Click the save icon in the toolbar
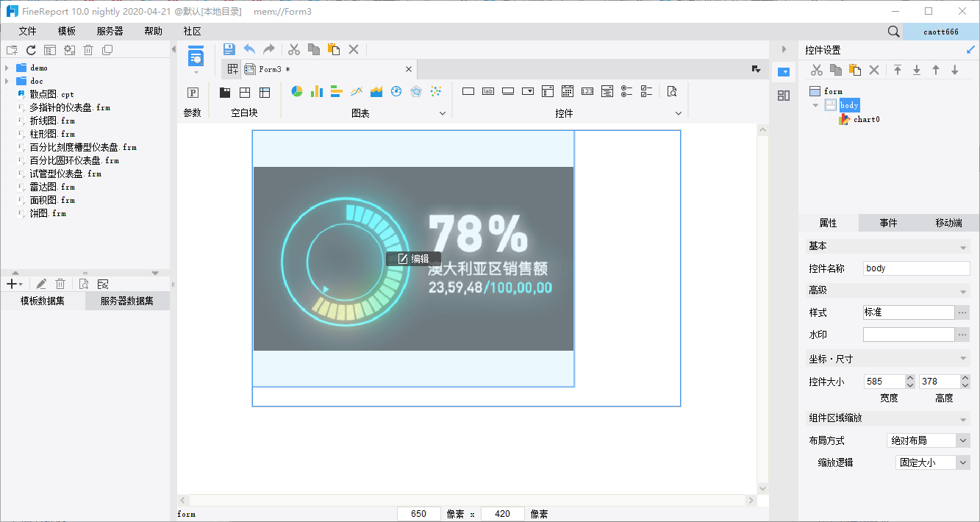This screenshot has width=980, height=522. (229, 49)
